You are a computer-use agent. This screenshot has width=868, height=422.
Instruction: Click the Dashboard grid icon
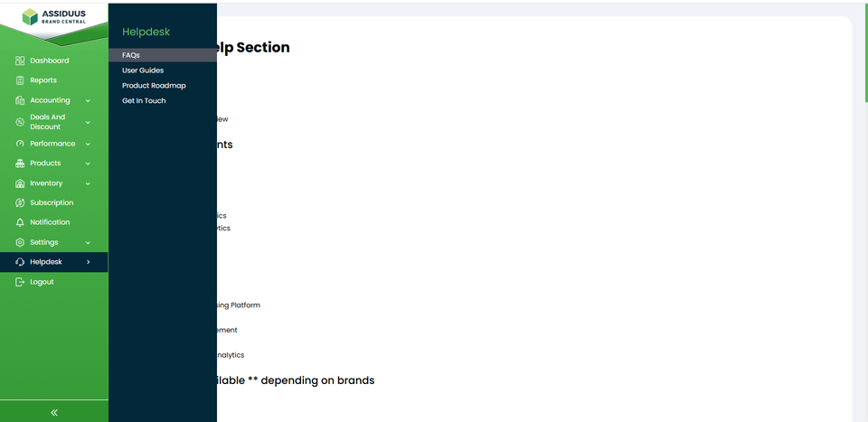pyautogui.click(x=20, y=61)
